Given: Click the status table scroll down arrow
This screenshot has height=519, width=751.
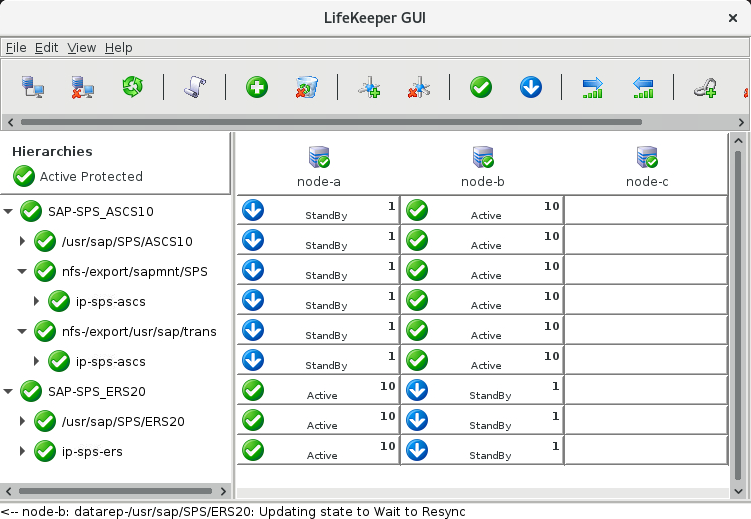Looking at the screenshot, I should pyautogui.click(x=738, y=491).
